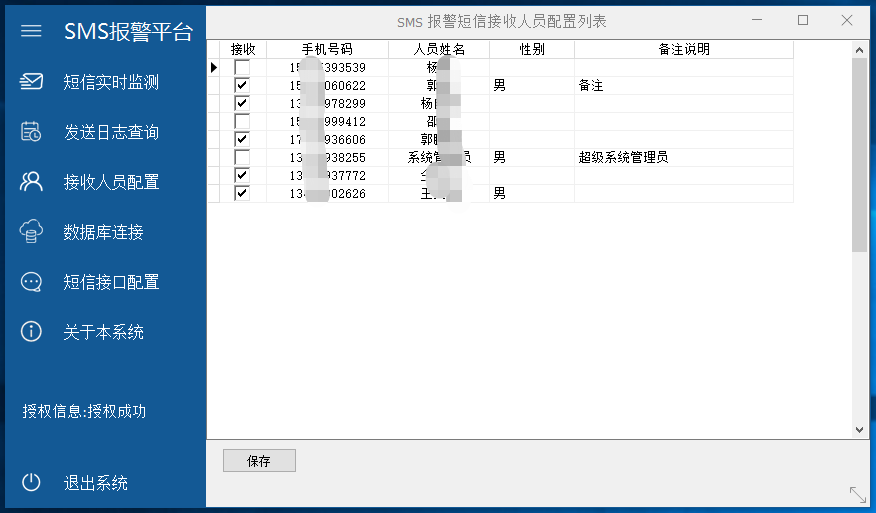
Task: Click the hamburger menu icon
Action: 31,31
